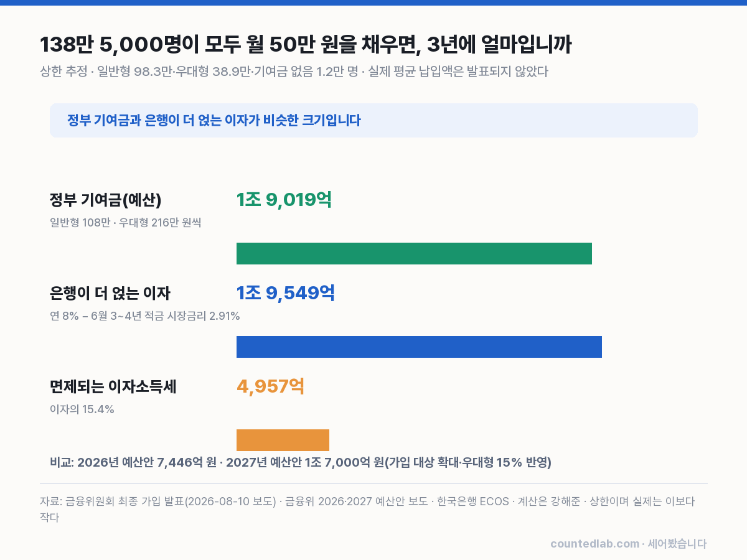Screen dimensions: 747x560
Task: Click the note '일반형 108만 · 우대형 216만 원씩'
Action: tap(126, 222)
